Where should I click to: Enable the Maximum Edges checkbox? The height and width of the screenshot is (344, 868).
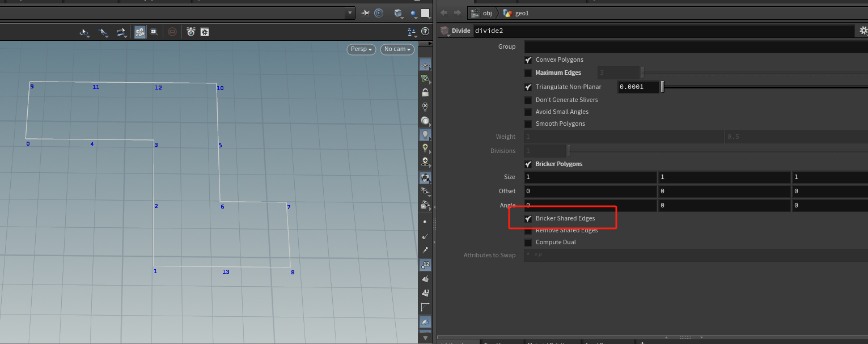coord(528,73)
